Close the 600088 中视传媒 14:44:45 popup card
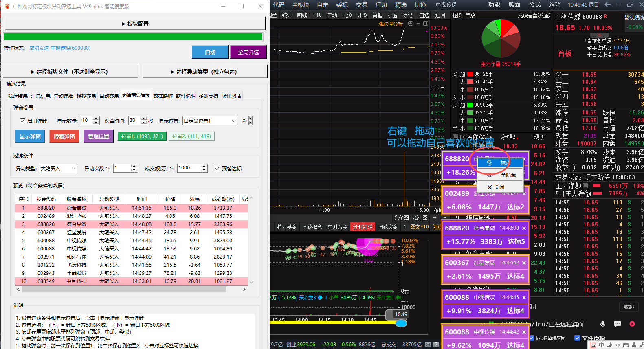 pos(524,298)
